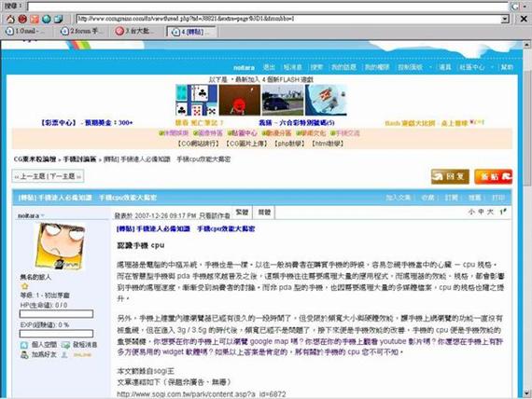
Task: Set post font size to 中 (medium)
Action: coord(481,212)
